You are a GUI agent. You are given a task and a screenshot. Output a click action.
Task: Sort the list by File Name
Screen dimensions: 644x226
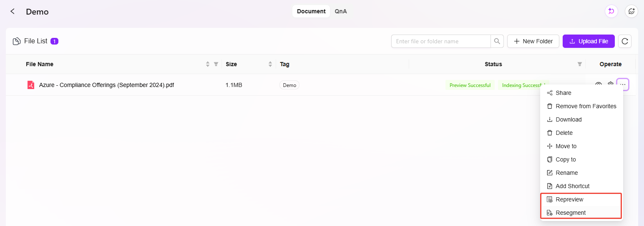[208, 64]
